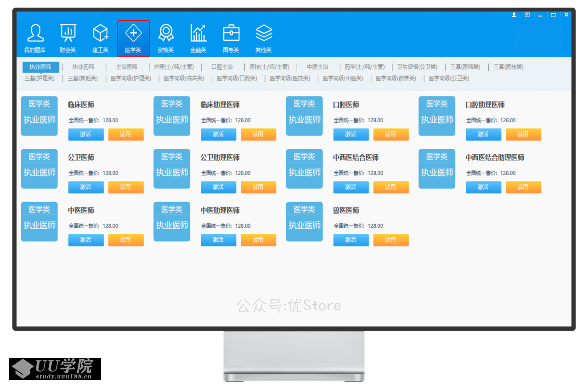Activate 中医助理医师 with 激活 button
This screenshot has width=588, height=389.
(218, 240)
